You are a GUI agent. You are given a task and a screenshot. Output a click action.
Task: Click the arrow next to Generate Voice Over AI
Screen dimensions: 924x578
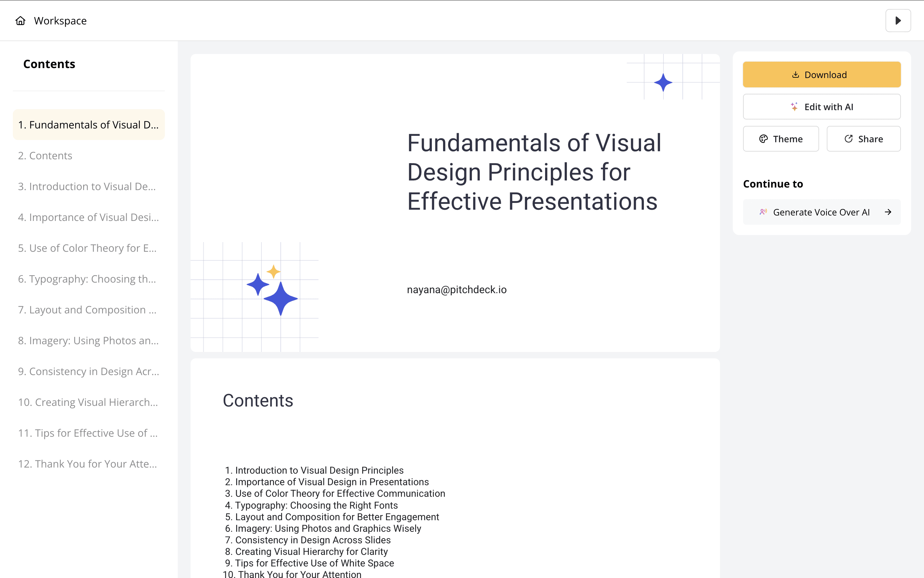(888, 212)
